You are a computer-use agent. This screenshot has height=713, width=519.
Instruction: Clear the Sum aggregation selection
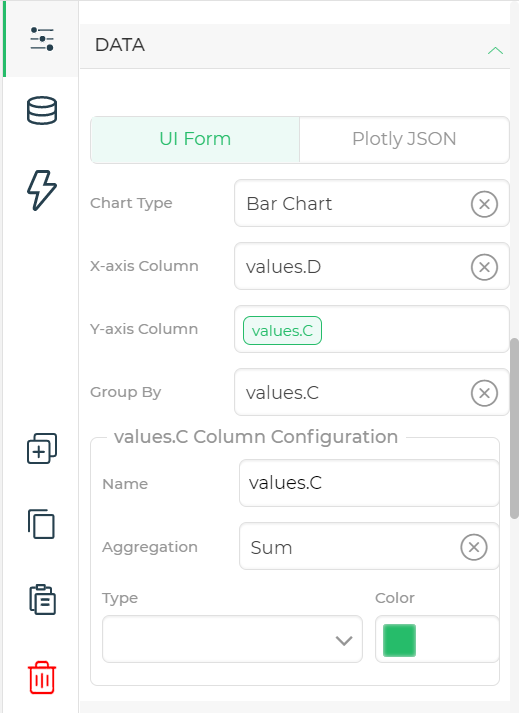(x=474, y=547)
